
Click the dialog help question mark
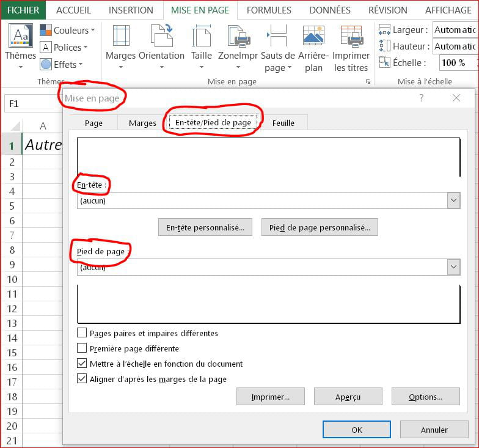pyautogui.click(x=422, y=98)
